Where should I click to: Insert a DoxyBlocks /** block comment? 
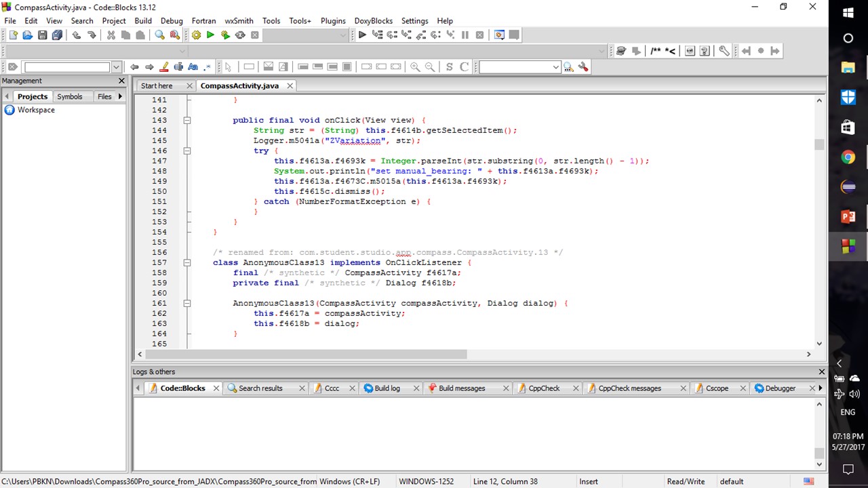pyautogui.click(x=655, y=51)
